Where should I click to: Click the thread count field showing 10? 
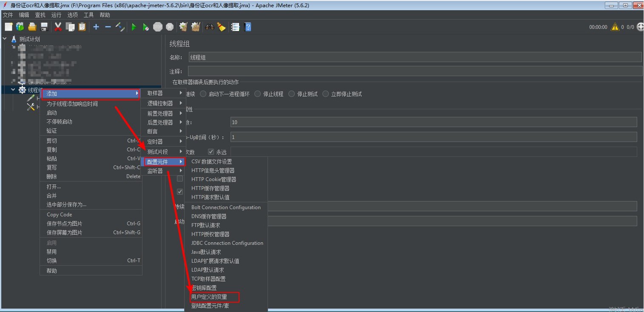(433, 122)
